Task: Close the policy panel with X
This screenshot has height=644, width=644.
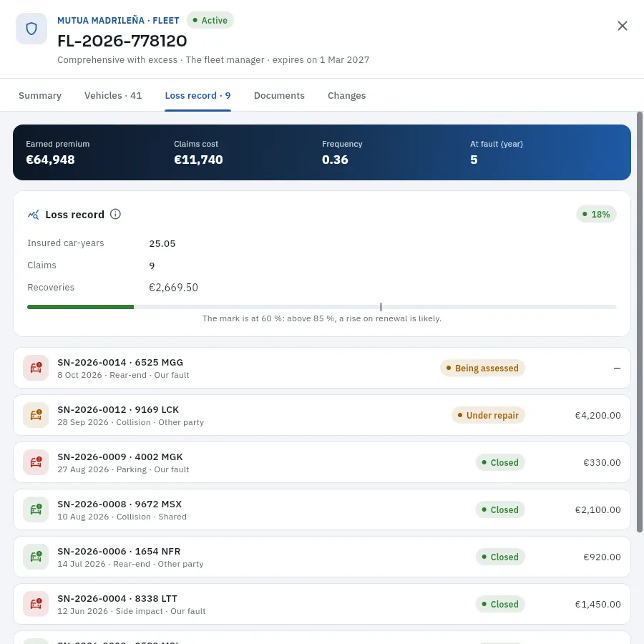Action: [623, 26]
